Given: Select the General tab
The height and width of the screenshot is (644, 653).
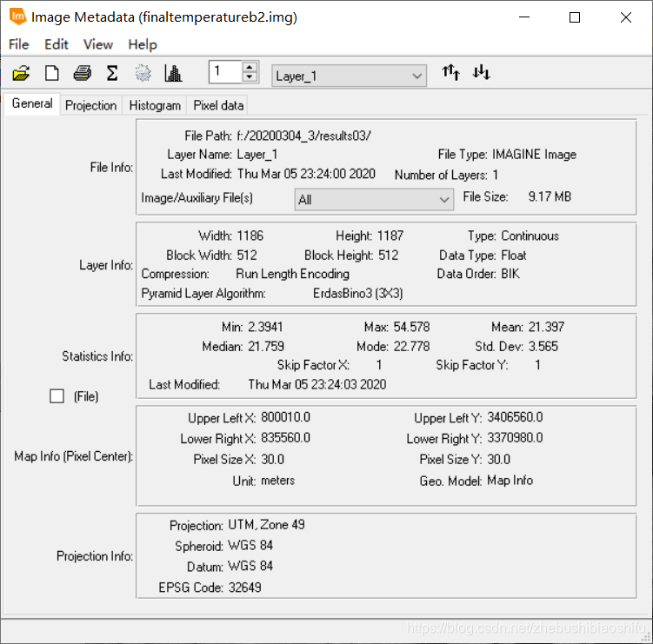Looking at the screenshot, I should 32,103.
